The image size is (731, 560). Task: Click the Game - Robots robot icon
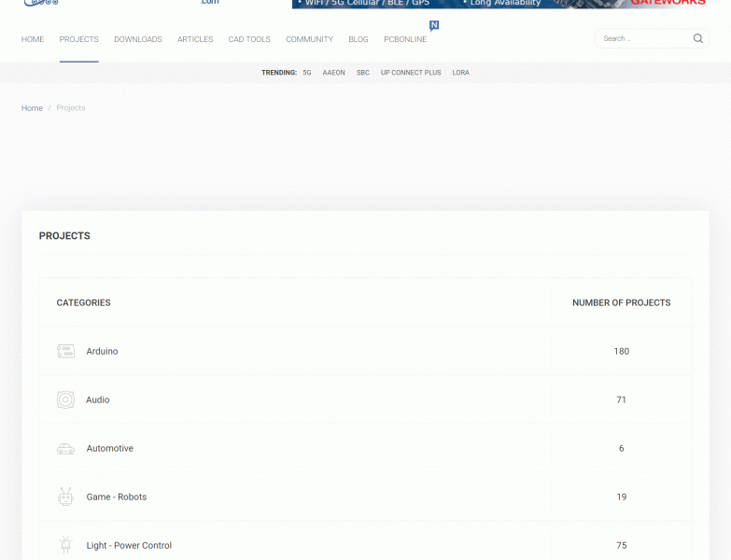[65, 497]
